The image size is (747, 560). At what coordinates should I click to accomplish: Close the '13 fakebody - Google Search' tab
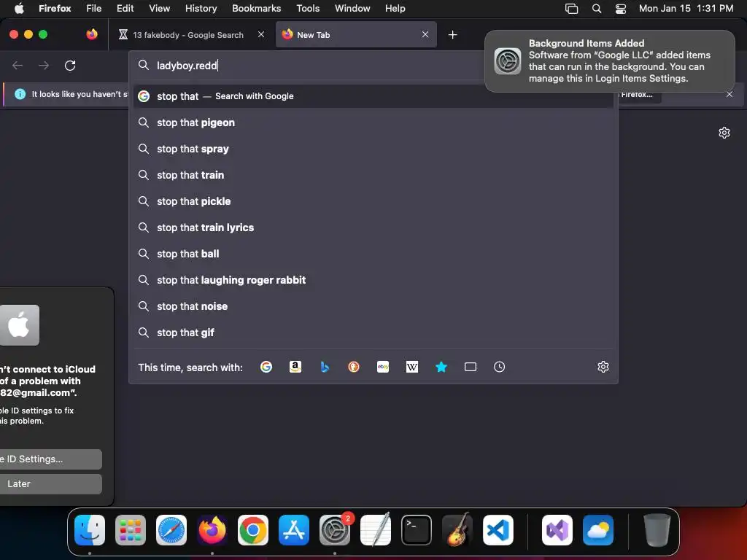261,34
